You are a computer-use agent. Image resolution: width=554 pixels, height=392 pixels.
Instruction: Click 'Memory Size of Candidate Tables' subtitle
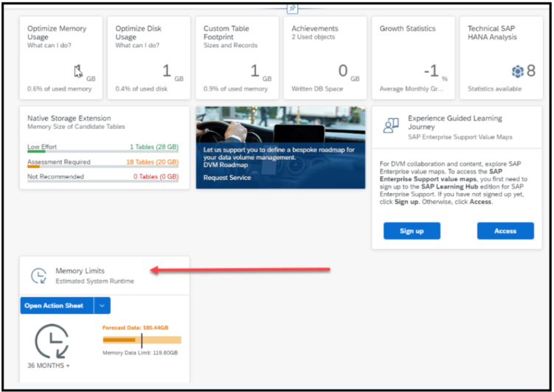(76, 127)
